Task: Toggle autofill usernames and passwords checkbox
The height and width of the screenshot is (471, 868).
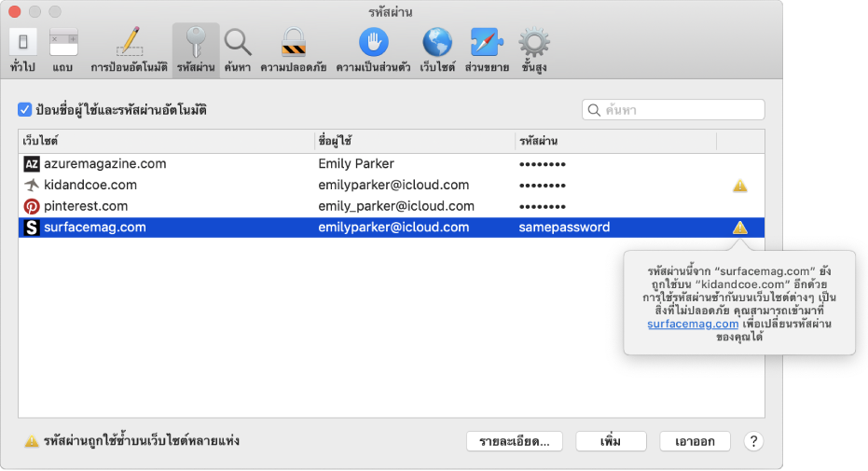Action: click(x=24, y=109)
